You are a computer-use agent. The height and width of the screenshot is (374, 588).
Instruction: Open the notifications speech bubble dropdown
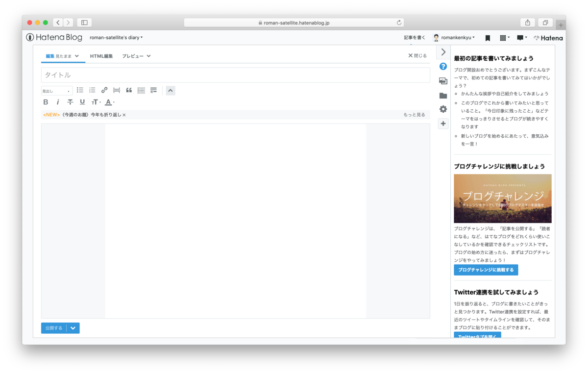pyautogui.click(x=522, y=38)
